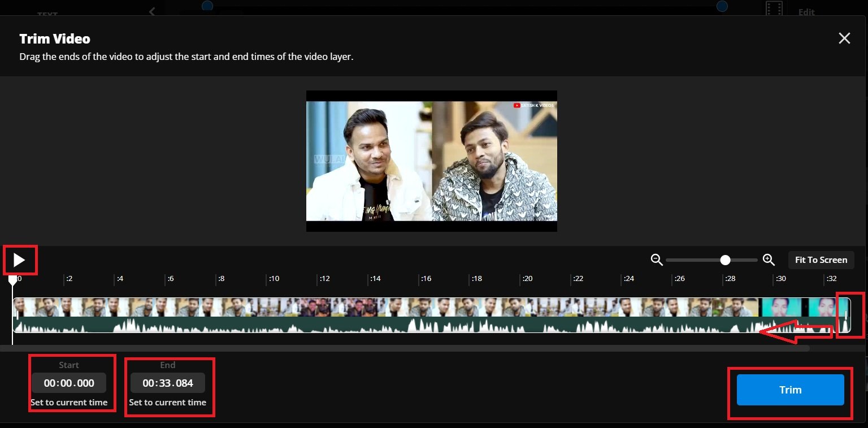Click the playhead marker at timeline start
This screenshot has width=868, height=428.
tap(12, 279)
